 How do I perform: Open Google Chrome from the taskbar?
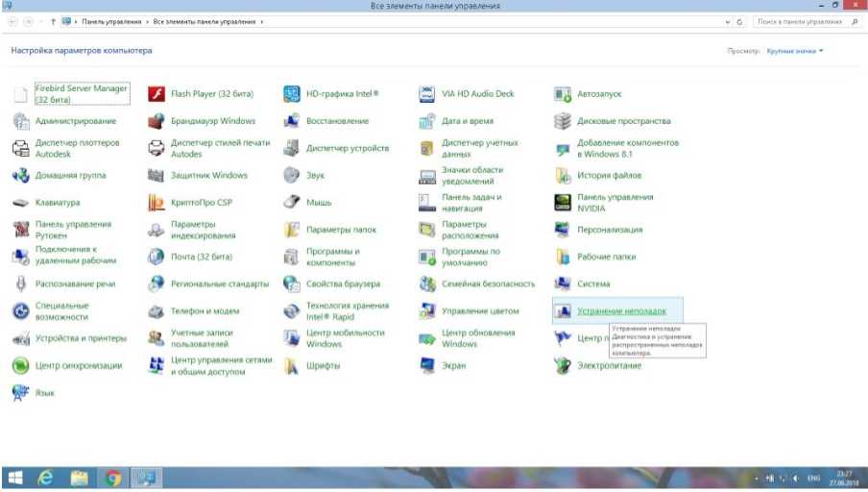point(112,478)
